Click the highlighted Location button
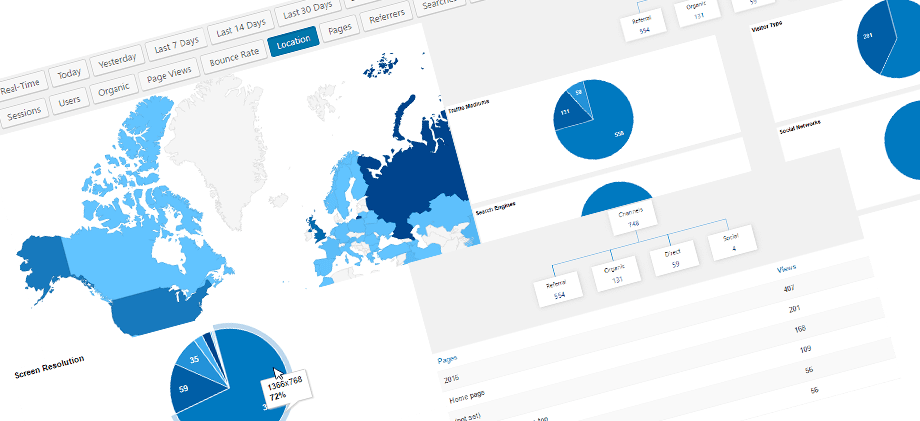This screenshot has height=421, width=920. pyautogui.click(x=293, y=42)
